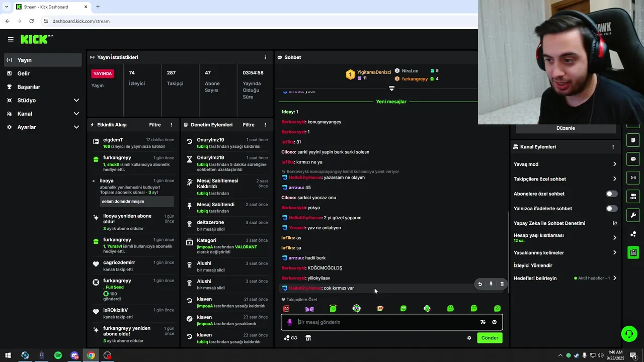Select the purple bow emote

[x=309, y=308]
